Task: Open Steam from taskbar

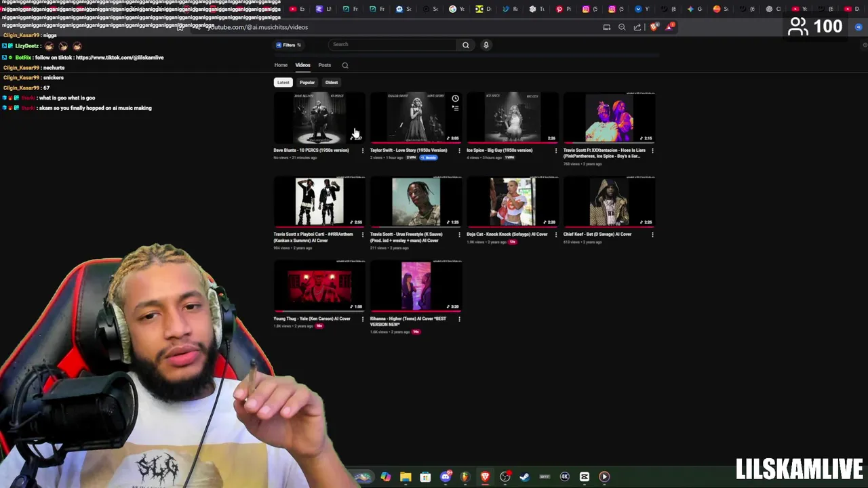Action: pos(525,477)
